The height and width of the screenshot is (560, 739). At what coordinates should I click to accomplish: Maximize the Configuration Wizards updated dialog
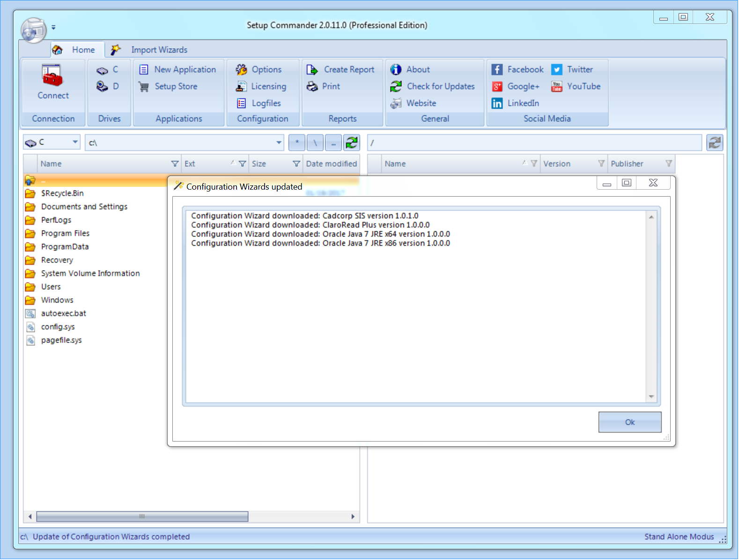pyautogui.click(x=627, y=183)
